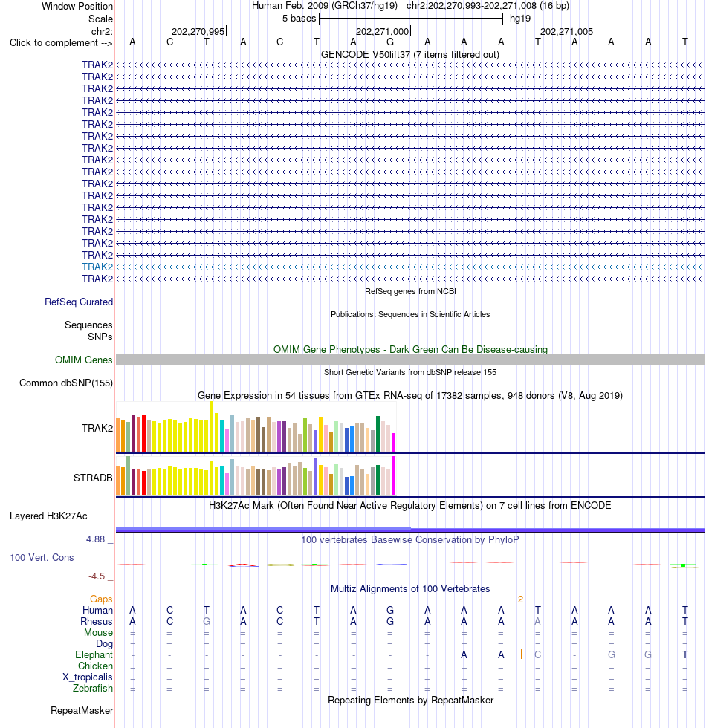Open the GENCODE V50lift37 track title

410,55
